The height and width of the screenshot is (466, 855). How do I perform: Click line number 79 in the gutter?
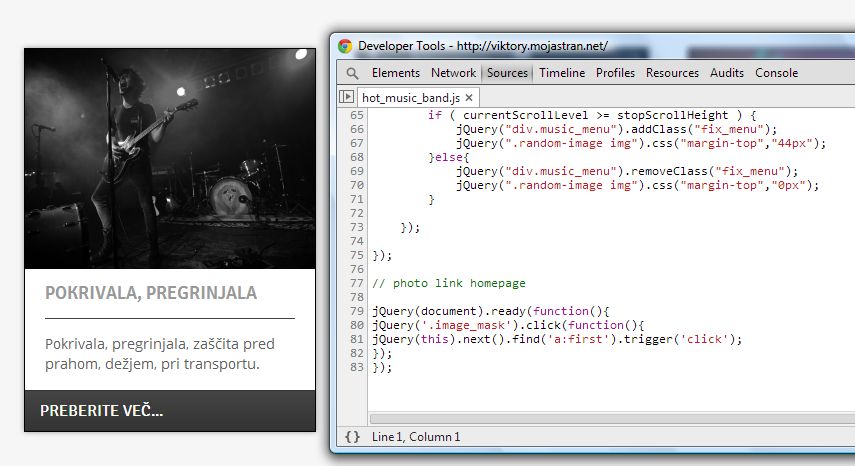[x=357, y=311]
